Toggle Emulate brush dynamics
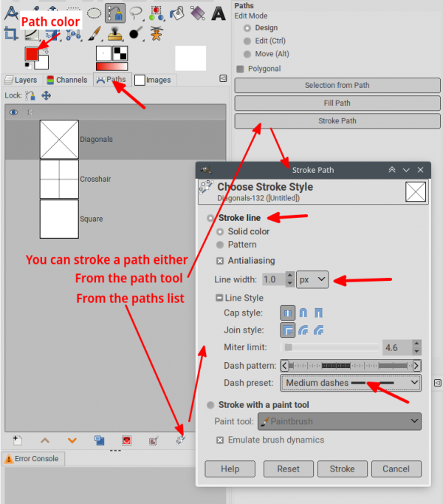Image resolution: width=443 pixels, height=504 pixels. pyautogui.click(x=220, y=440)
